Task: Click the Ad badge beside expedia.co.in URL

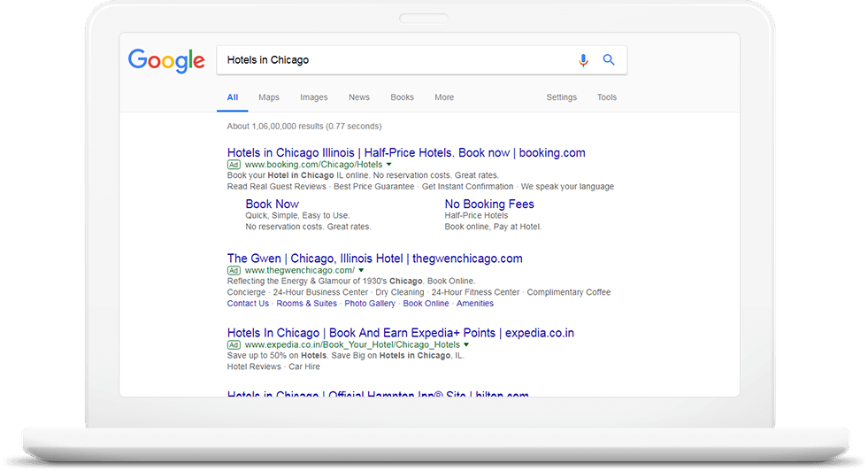Action: (234, 345)
